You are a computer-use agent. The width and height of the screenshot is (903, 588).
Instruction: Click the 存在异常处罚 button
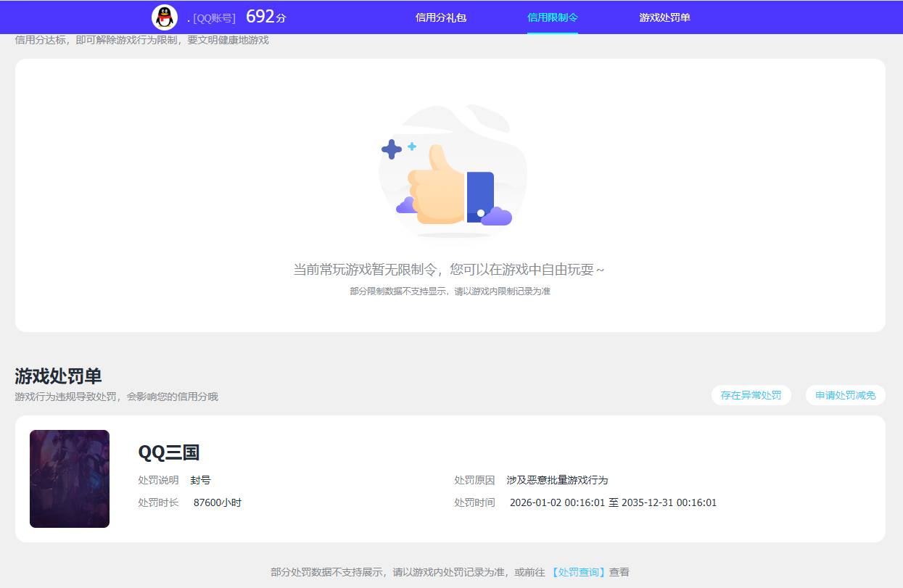click(751, 395)
